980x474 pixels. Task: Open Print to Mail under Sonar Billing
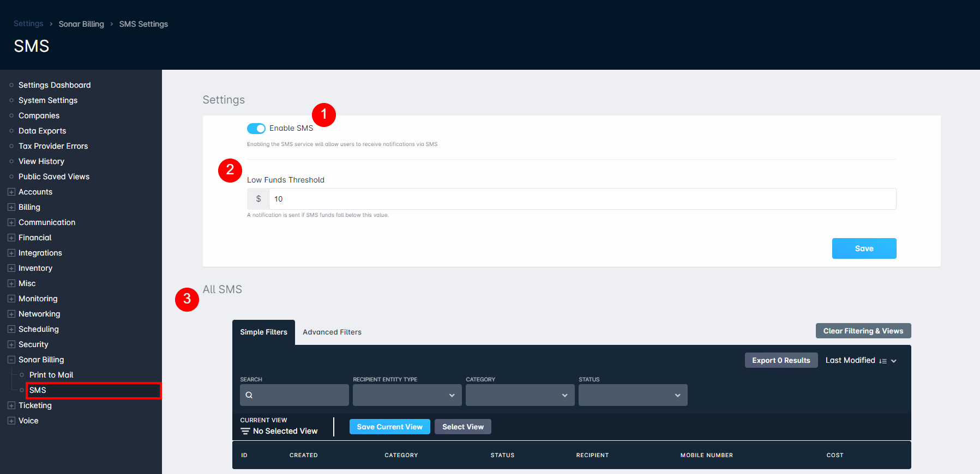(x=51, y=375)
